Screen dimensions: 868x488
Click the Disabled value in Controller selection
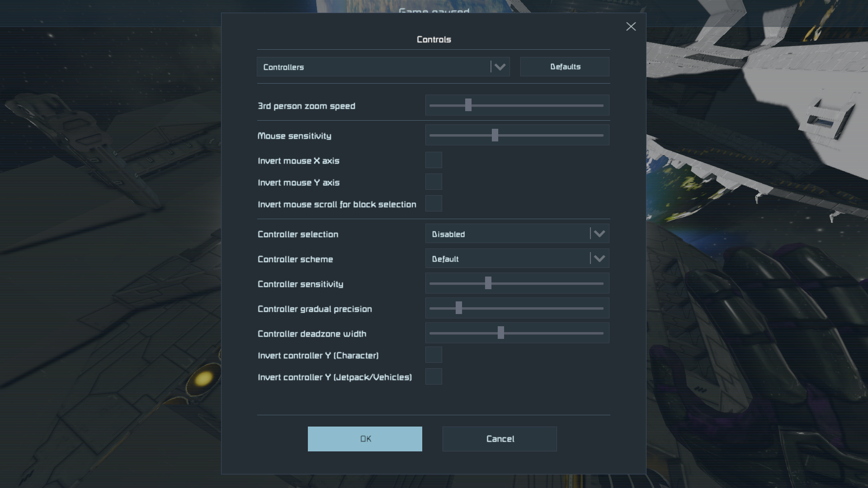point(448,234)
